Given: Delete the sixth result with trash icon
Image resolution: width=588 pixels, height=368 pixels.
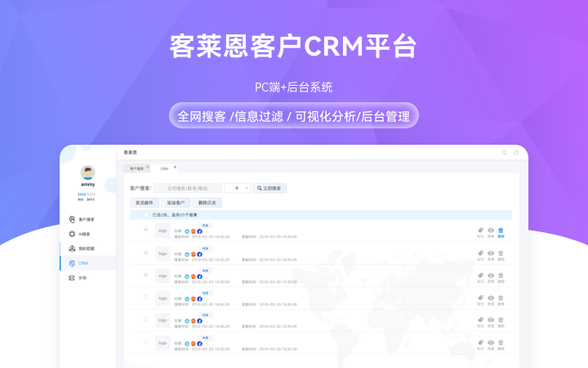Looking at the screenshot, I should (x=501, y=343).
